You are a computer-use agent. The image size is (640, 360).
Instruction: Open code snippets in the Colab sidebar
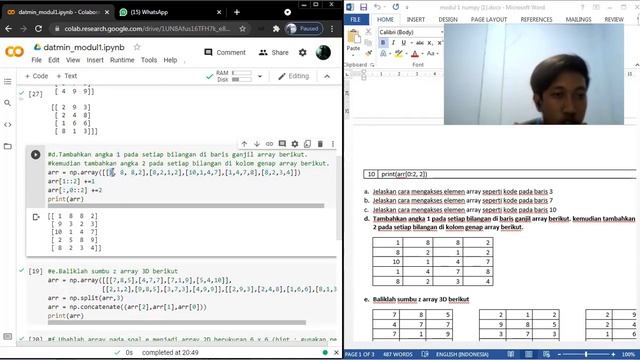(8, 124)
